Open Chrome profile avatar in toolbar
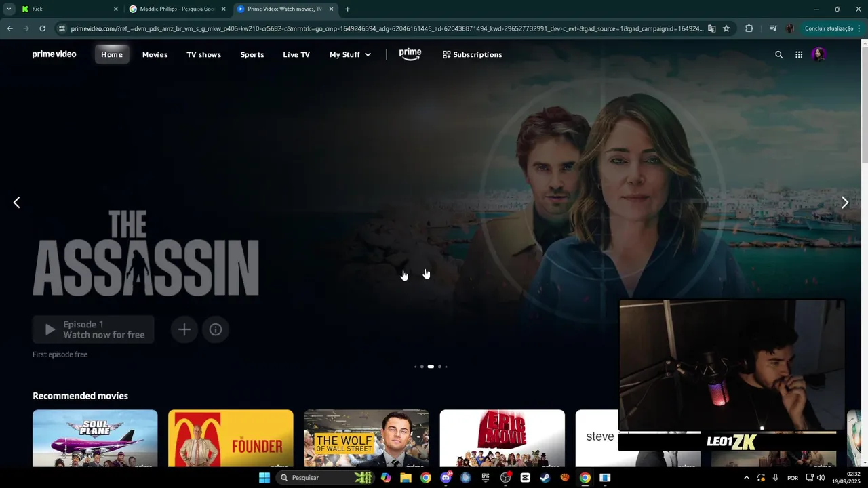 pos(789,28)
